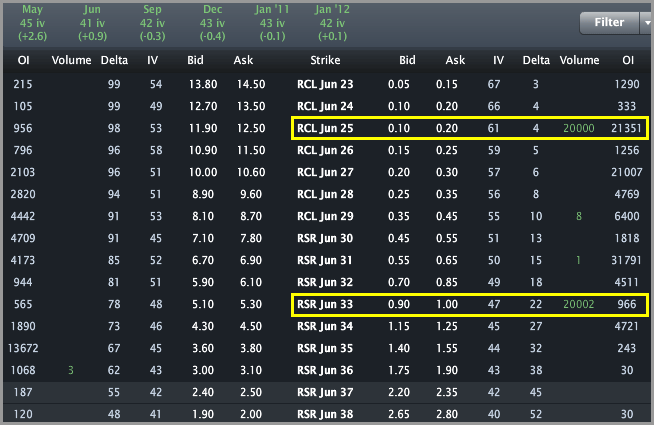Select the RSR Jun 33 strike row
The image size is (654, 425).
pos(325,304)
